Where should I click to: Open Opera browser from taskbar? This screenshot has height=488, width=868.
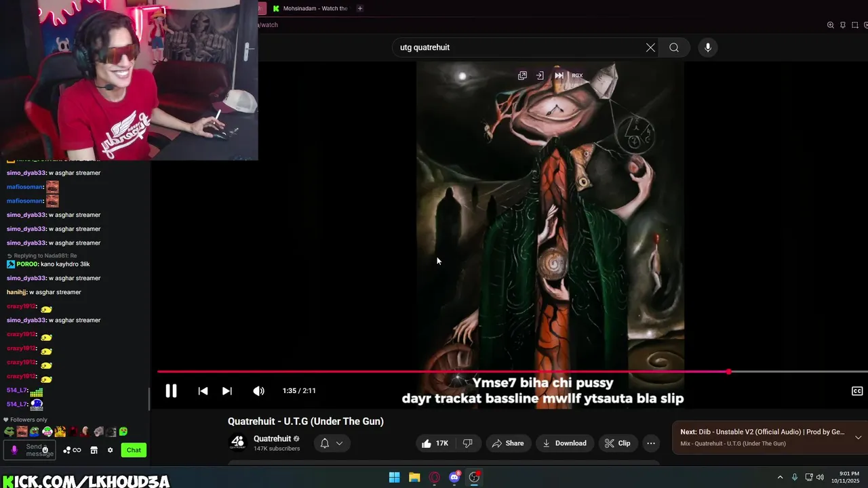435,477
